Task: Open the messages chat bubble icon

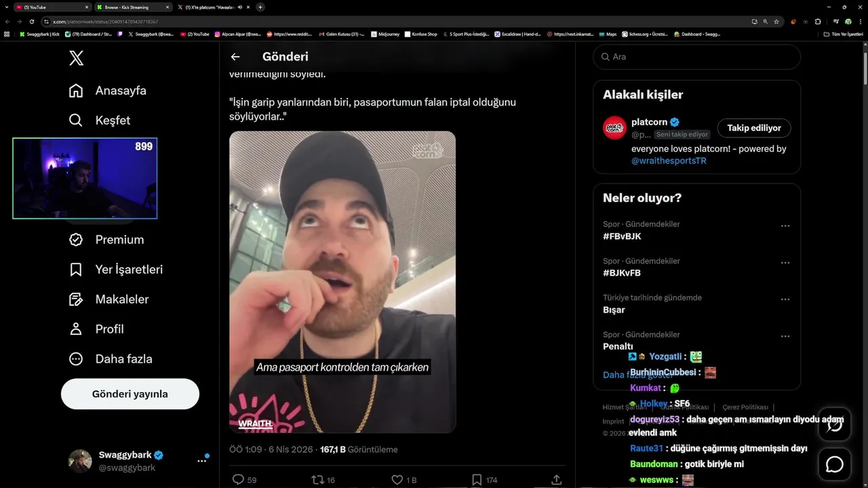Action: pos(834,464)
